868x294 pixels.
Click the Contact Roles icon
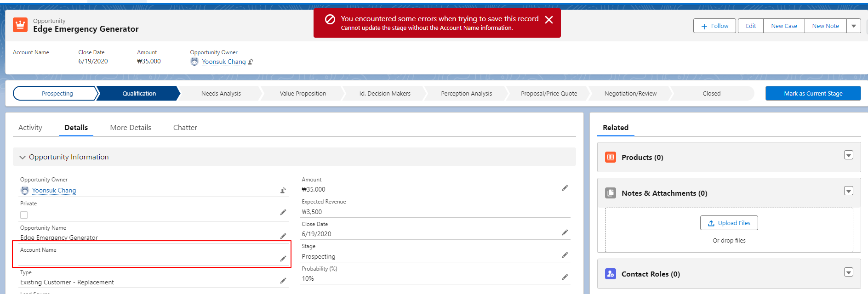pos(611,274)
